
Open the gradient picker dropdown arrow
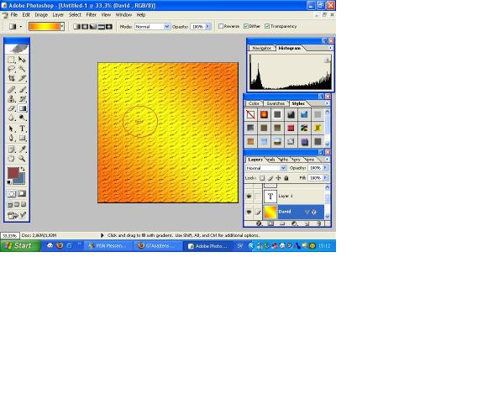coord(61,26)
